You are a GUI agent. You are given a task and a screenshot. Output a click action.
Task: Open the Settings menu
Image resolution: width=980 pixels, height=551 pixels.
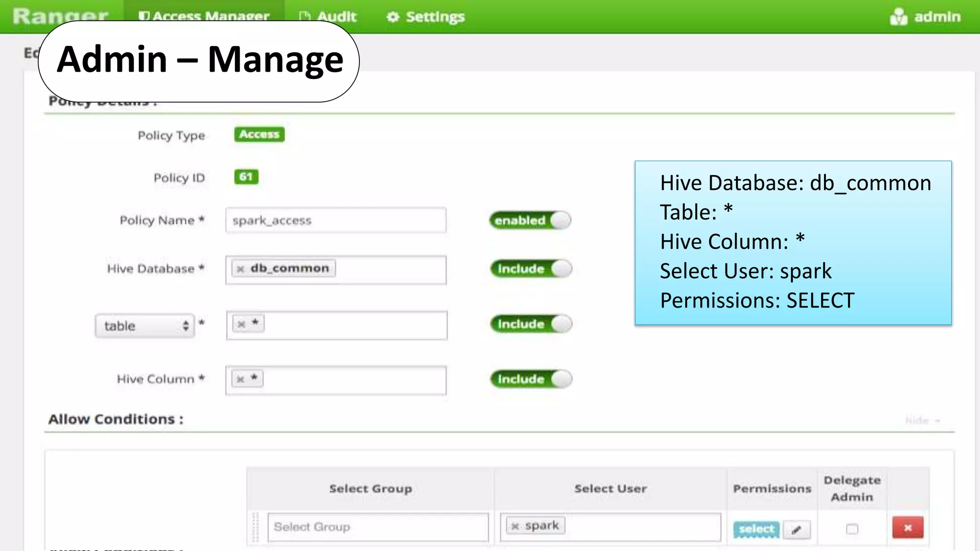[425, 17]
